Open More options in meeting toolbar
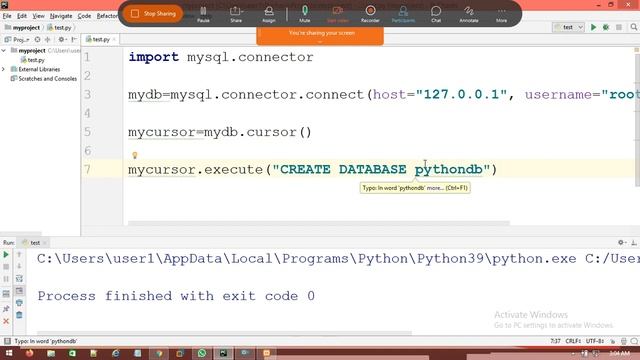The width and height of the screenshot is (640, 360). coord(502,14)
